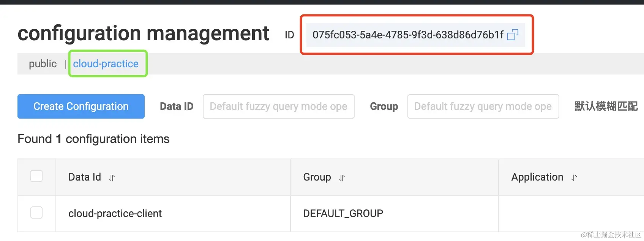The image size is (644, 241).
Task: Click the namespace ID value text
Action: (408, 35)
